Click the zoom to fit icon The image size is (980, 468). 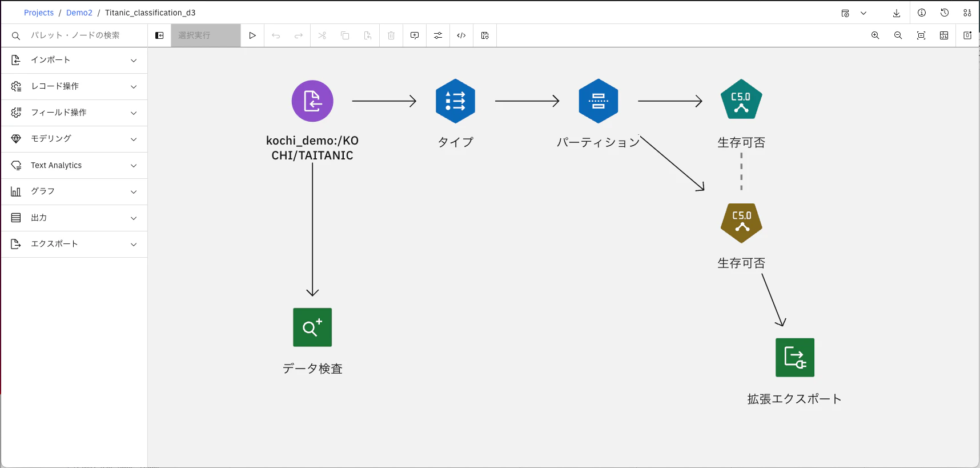(x=921, y=35)
